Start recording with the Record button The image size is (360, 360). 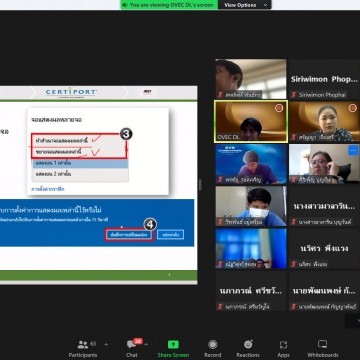212,348
